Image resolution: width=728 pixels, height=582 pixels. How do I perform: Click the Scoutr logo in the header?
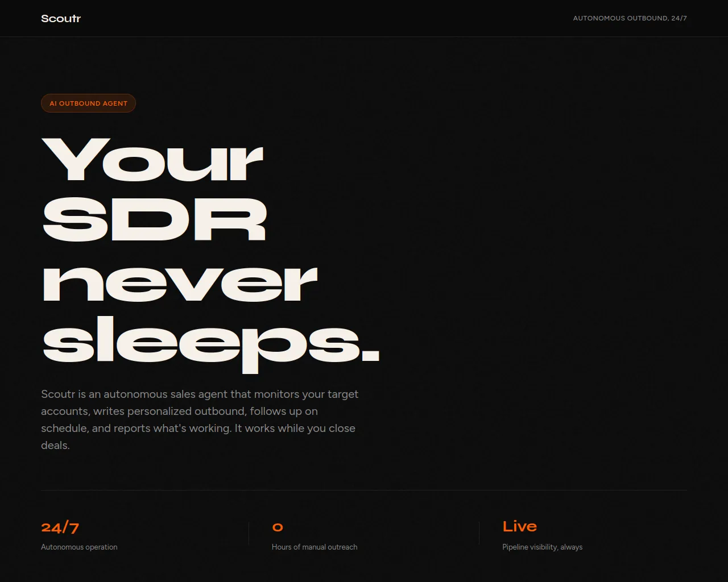click(61, 18)
